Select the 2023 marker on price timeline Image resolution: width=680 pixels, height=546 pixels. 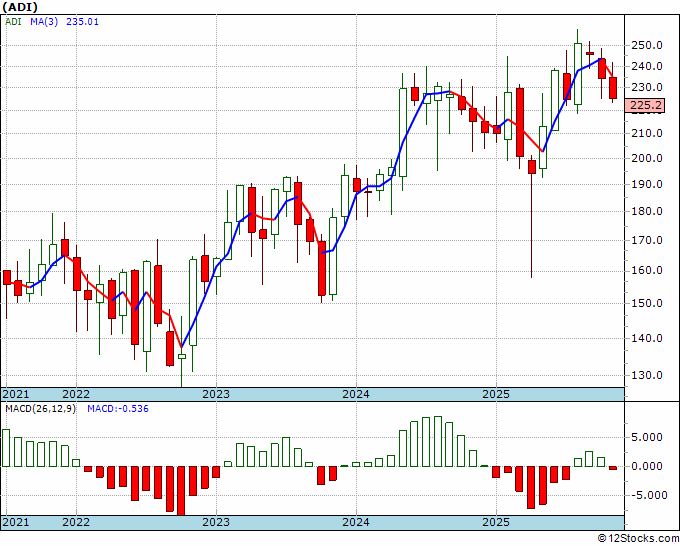click(216, 394)
